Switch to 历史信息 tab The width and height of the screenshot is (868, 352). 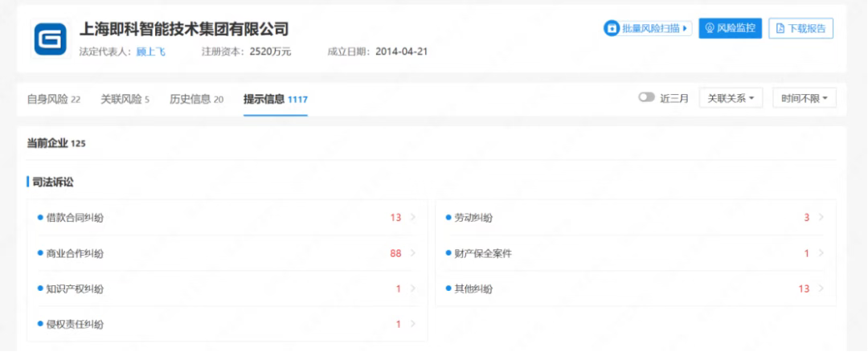pos(196,99)
